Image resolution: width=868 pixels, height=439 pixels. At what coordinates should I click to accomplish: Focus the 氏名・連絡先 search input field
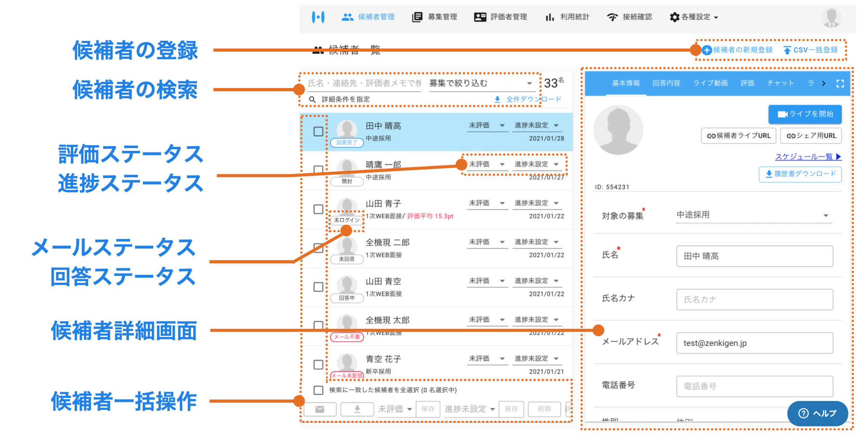(x=364, y=83)
